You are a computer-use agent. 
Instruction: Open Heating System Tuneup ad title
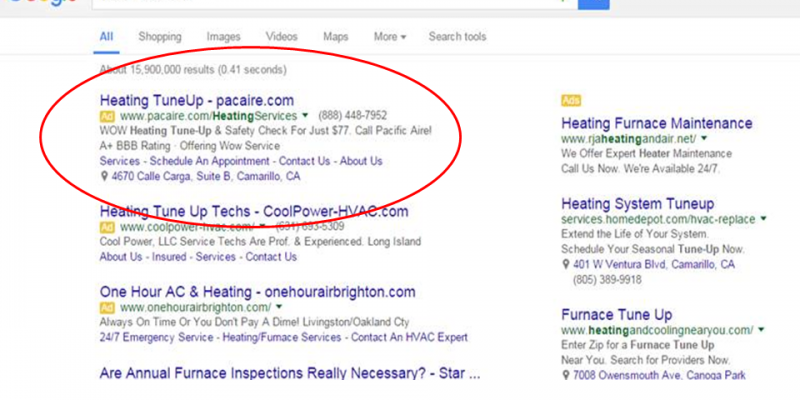tap(638, 204)
